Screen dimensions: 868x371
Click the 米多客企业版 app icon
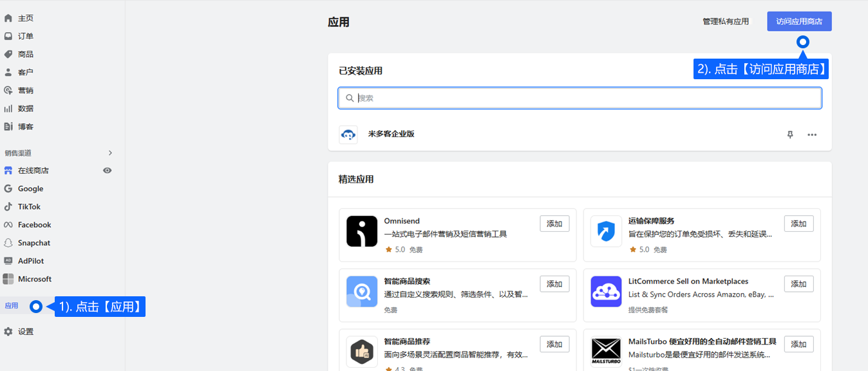[348, 135]
